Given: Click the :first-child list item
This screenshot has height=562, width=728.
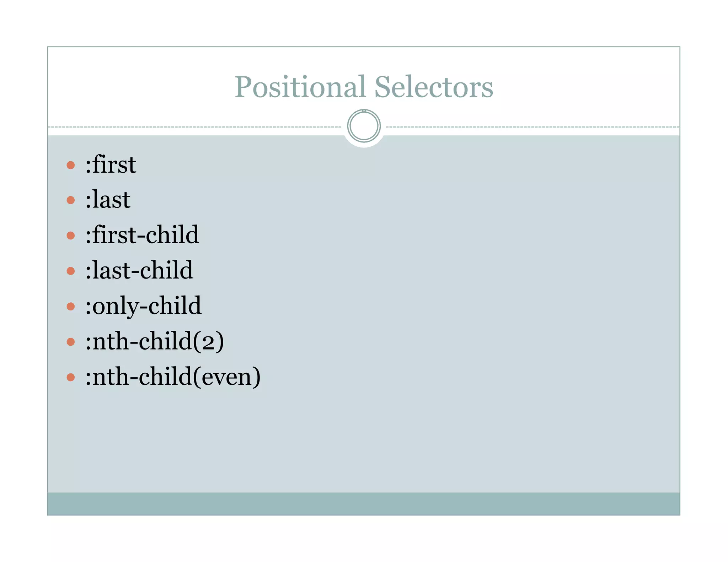Looking at the screenshot, I should [x=142, y=235].
